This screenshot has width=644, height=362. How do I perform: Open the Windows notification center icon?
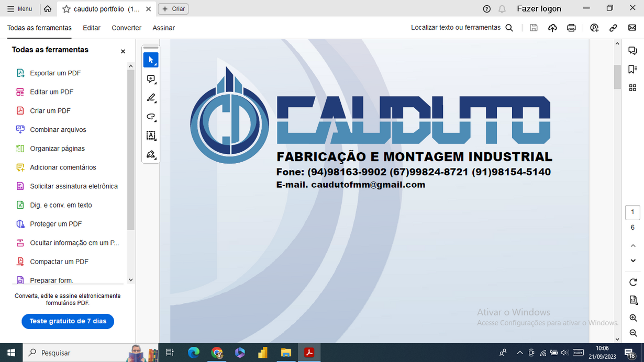click(x=630, y=353)
